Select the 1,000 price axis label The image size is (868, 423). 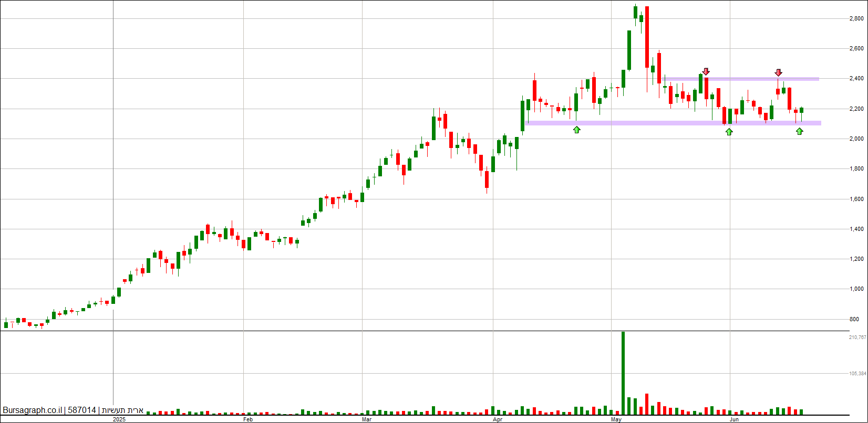856,289
